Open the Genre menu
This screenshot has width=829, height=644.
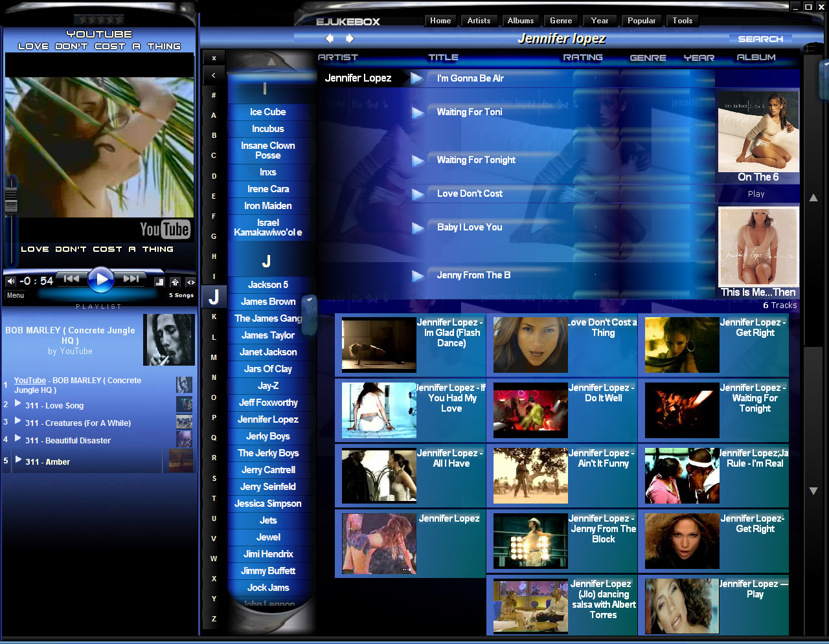[x=561, y=21]
